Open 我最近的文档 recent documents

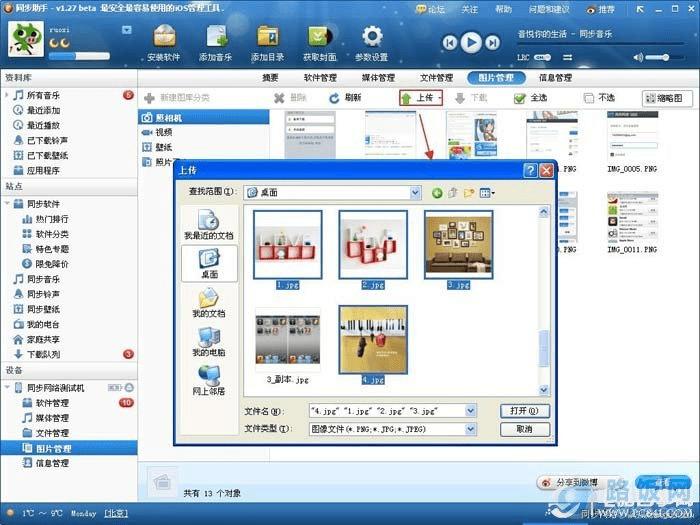[209, 225]
